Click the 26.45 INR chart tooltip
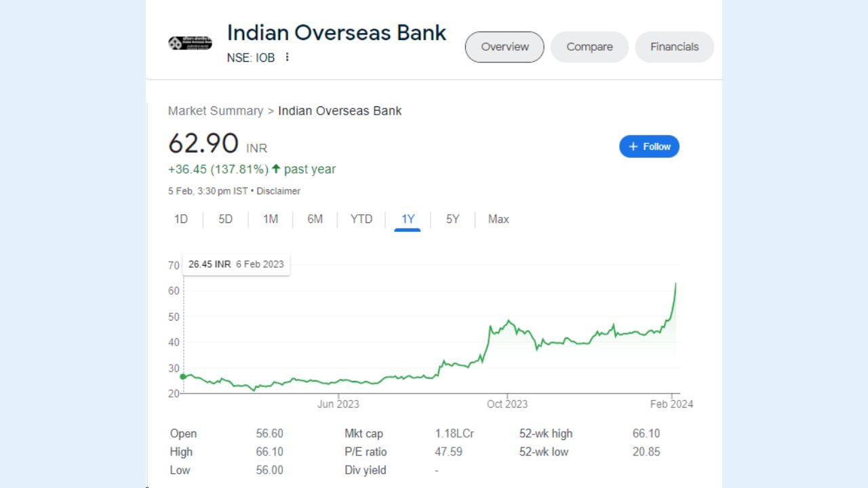The image size is (868, 488). [236, 264]
